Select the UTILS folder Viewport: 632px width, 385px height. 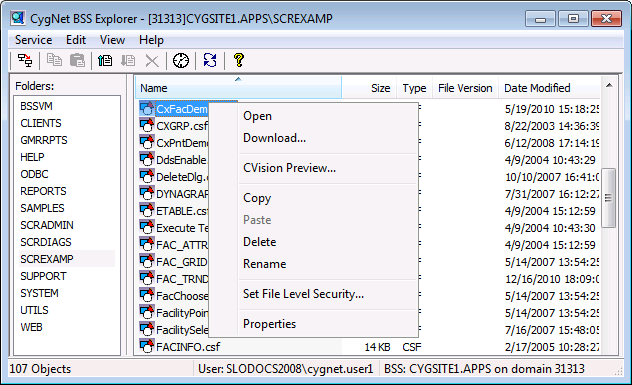click(x=34, y=310)
